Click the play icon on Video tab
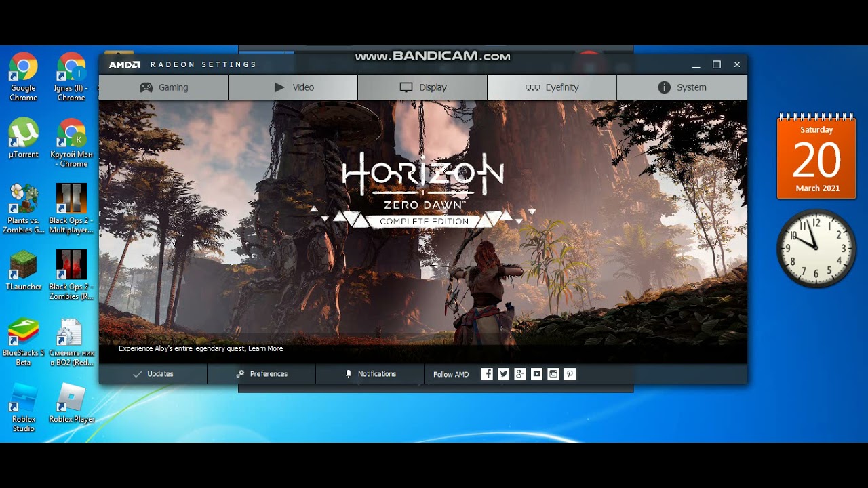Image resolution: width=868 pixels, height=488 pixels. pyautogui.click(x=279, y=87)
